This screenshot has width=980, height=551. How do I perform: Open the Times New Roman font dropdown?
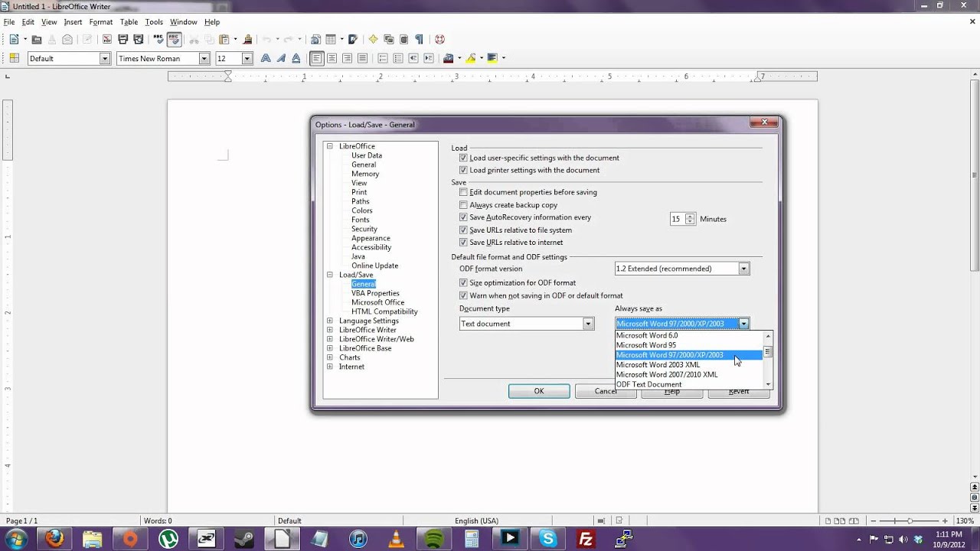click(x=204, y=58)
